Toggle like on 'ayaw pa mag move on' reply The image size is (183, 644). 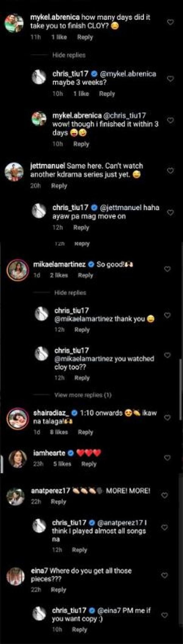(170, 212)
